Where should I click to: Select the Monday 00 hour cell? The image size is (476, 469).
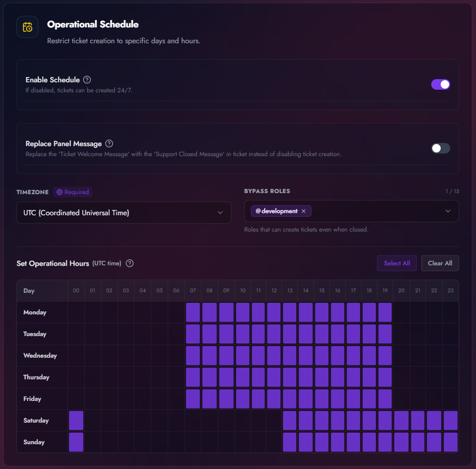tap(76, 312)
